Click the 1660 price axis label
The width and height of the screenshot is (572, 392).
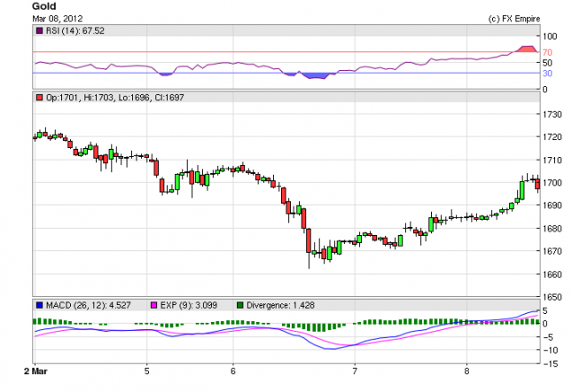coord(552,274)
